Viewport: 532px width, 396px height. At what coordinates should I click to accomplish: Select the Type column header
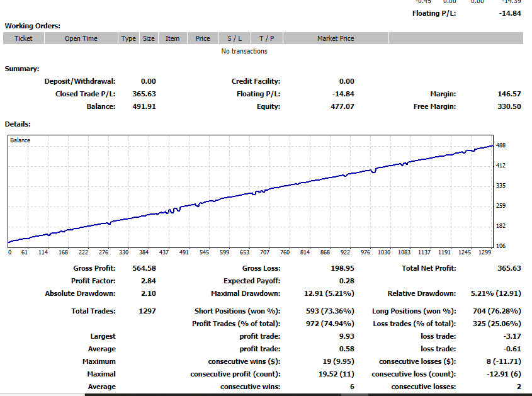point(128,38)
